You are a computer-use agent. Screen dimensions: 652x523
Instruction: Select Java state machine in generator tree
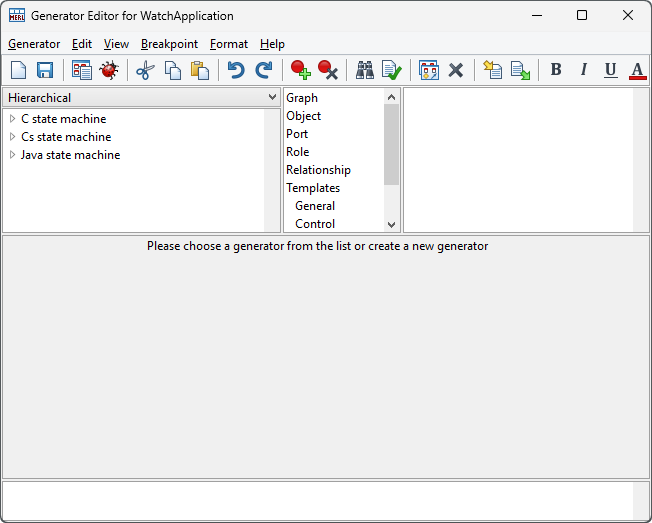71,155
